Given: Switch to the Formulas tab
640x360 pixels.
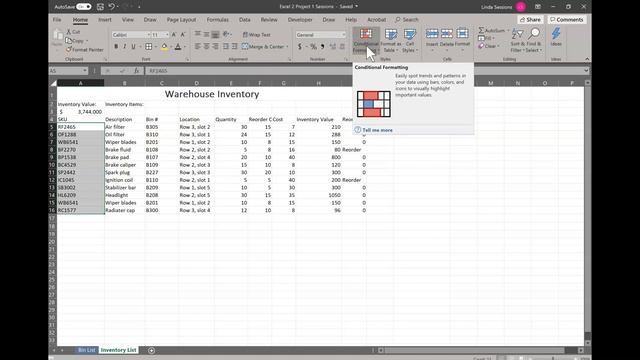Looking at the screenshot, I should [218, 20].
